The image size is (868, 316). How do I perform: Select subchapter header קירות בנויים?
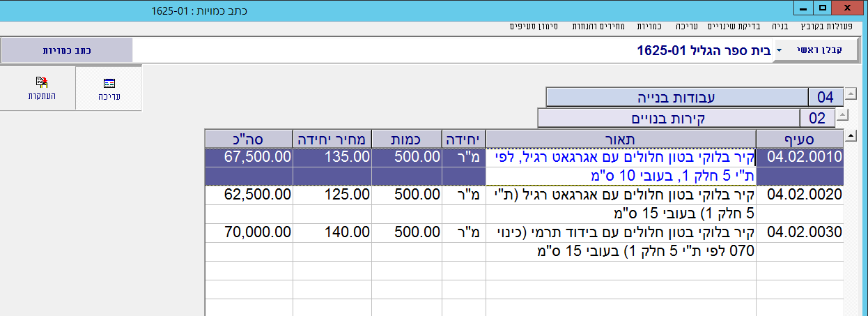[667, 118]
